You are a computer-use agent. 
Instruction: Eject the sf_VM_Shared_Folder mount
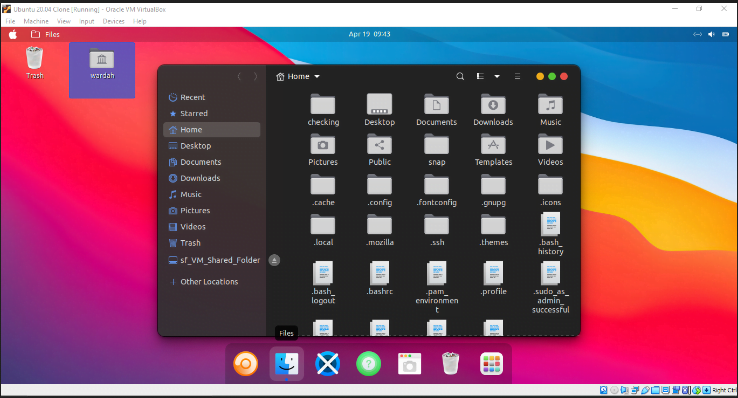point(274,260)
